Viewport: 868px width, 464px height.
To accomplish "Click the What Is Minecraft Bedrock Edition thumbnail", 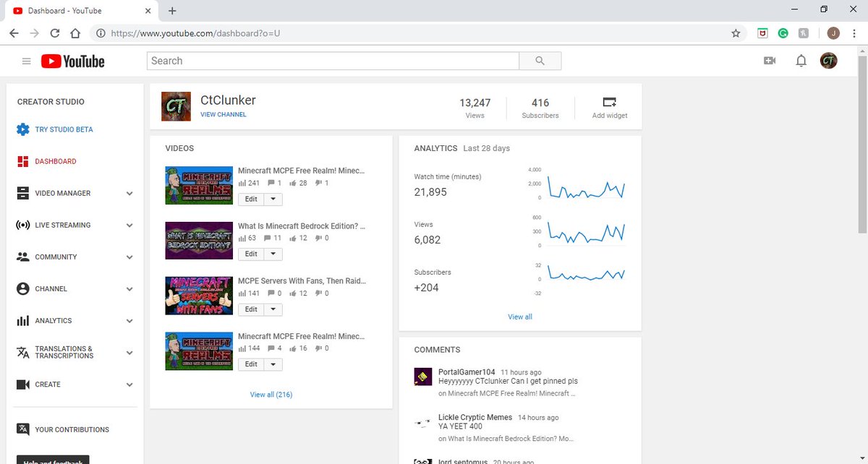I will tap(199, 241).
